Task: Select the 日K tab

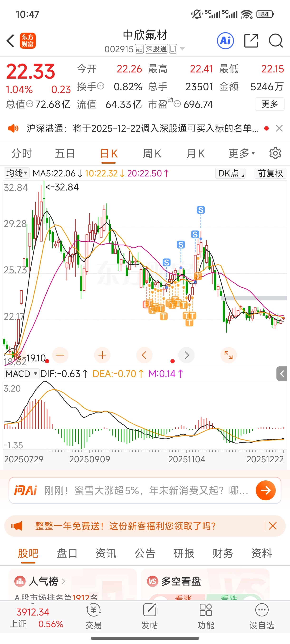Action: coord(109,153)
